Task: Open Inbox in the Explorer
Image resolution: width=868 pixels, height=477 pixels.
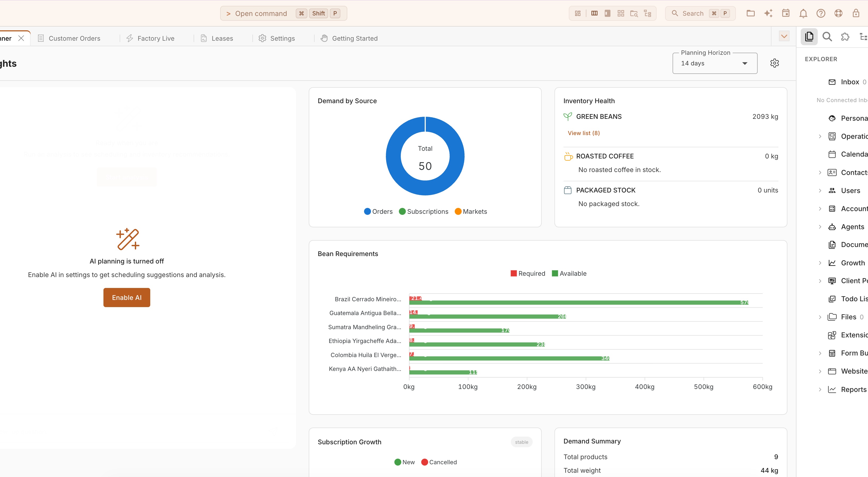Action: (x=848, y=82)
